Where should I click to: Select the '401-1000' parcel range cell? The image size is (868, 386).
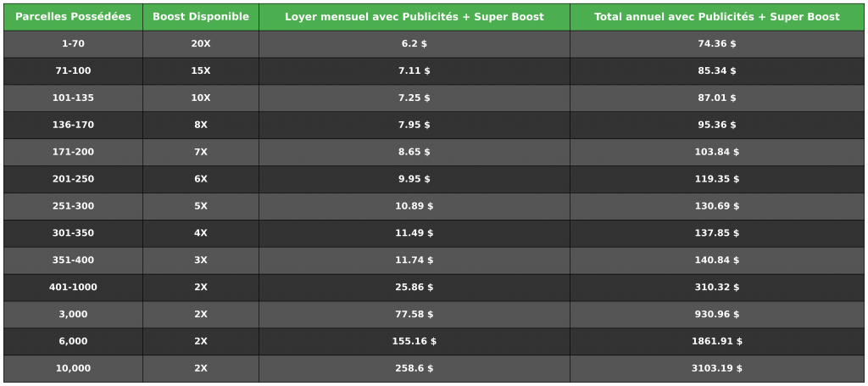tap(73, 288)
